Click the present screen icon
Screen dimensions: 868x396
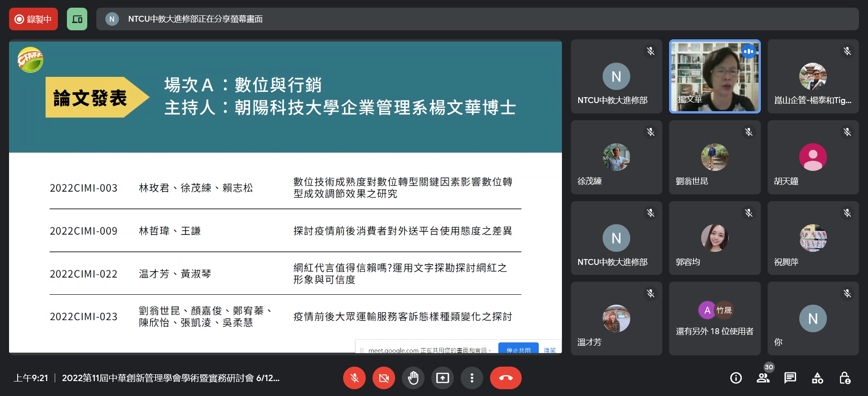[x=442, y=378]
